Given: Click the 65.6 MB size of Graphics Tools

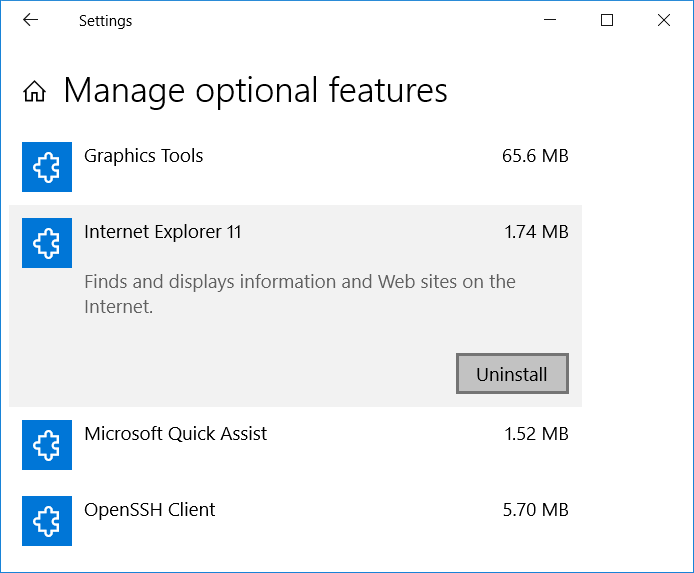Looking at the screenshot, I should click(x=535, y=156).
